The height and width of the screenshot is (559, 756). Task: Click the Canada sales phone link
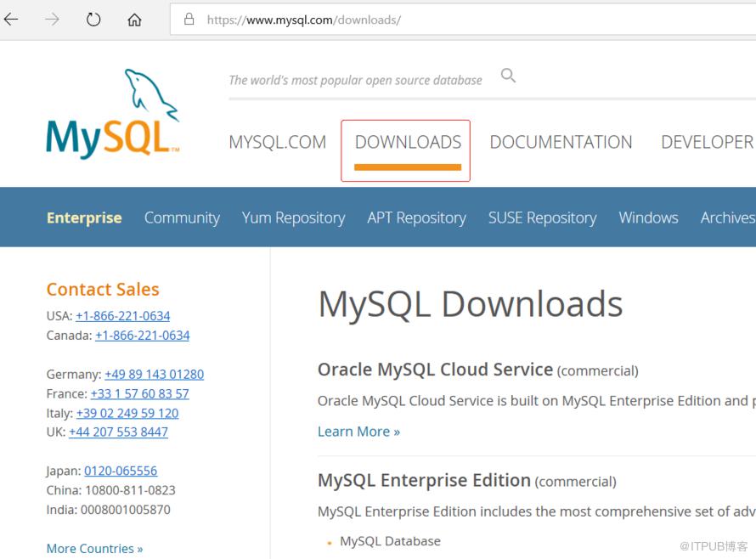tap(142, 336)
